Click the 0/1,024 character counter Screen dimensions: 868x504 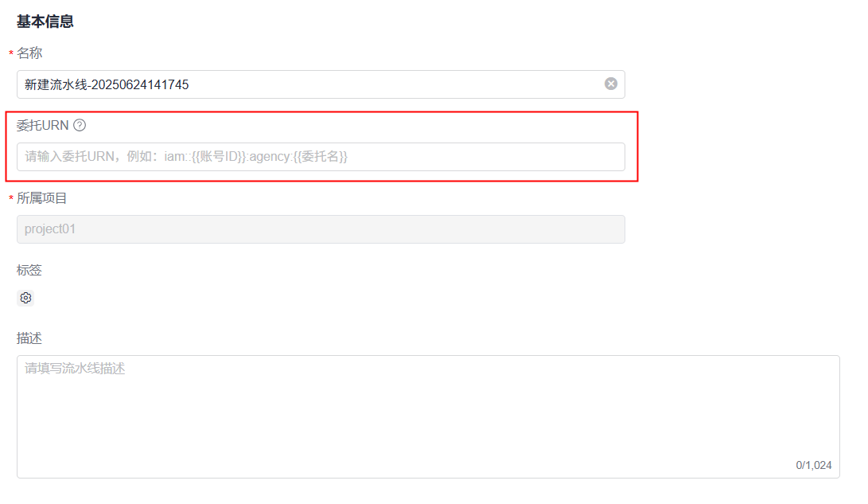pyautogui.click(x=813, y=465)
